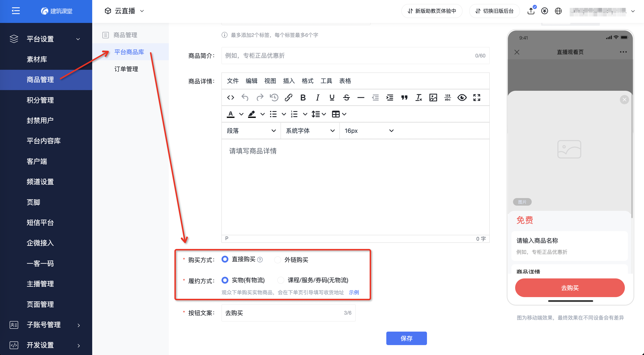This screenshot has width=644, height=355.
Task: Open the table insert dropdown
Action: point(339,114)
